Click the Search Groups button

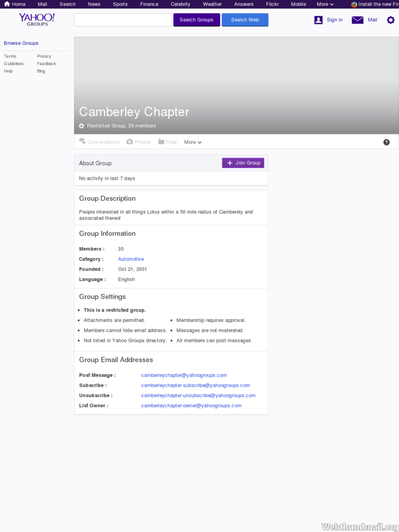196,20
